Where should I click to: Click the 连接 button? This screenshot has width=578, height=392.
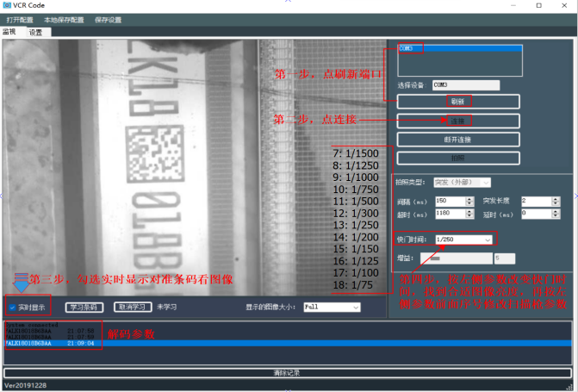[458, 121]
